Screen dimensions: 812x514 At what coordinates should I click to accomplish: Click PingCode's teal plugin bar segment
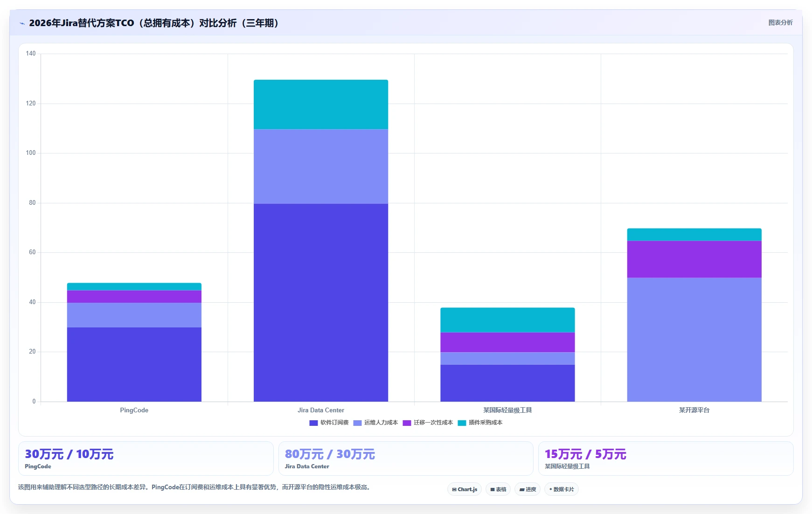pyautogui.click(x=134, y=287)
